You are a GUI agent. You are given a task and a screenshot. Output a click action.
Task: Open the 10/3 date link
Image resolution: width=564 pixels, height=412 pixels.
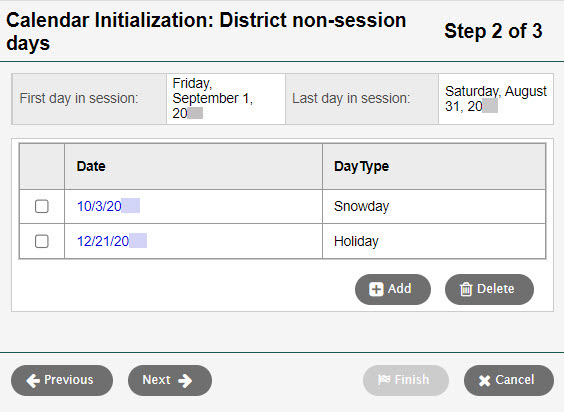click(108, 206)
